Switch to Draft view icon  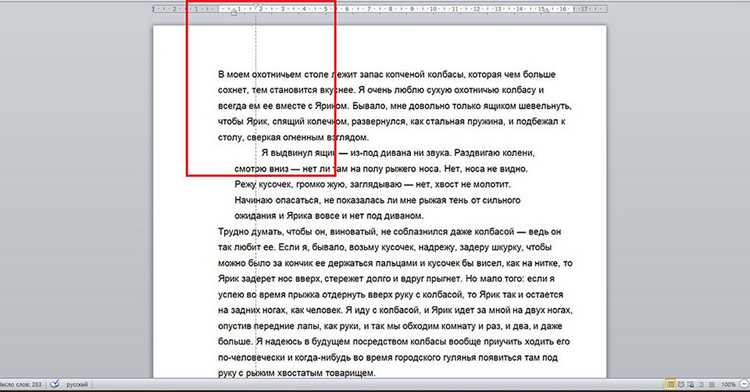coord(711,384)
